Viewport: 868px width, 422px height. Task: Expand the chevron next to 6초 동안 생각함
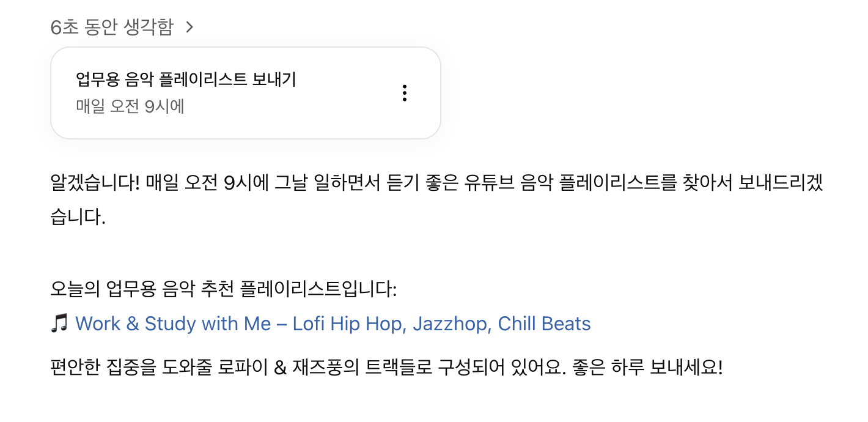pos(189,27)
